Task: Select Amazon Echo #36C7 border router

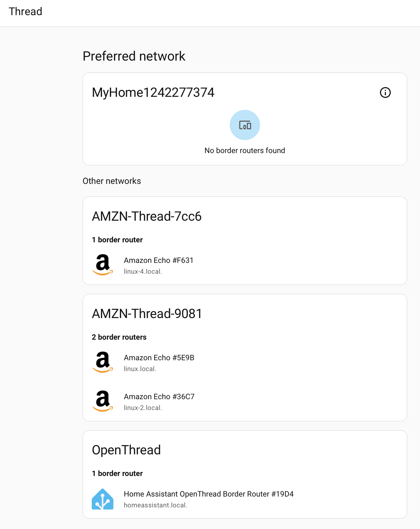Action: (x=159, y=396)
